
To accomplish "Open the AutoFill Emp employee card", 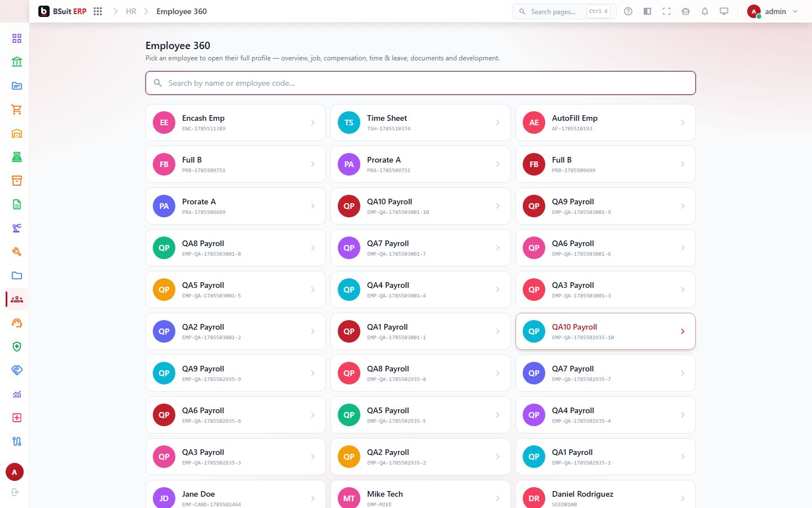I will (606, 122).
